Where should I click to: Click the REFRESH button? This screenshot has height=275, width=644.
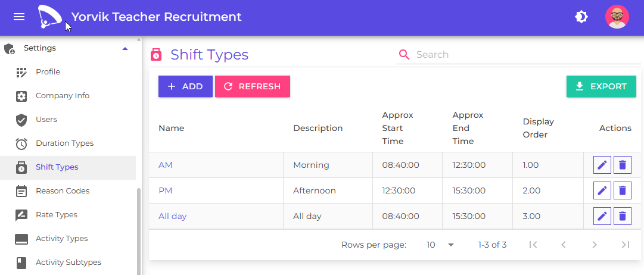click(x=253, y=86)
